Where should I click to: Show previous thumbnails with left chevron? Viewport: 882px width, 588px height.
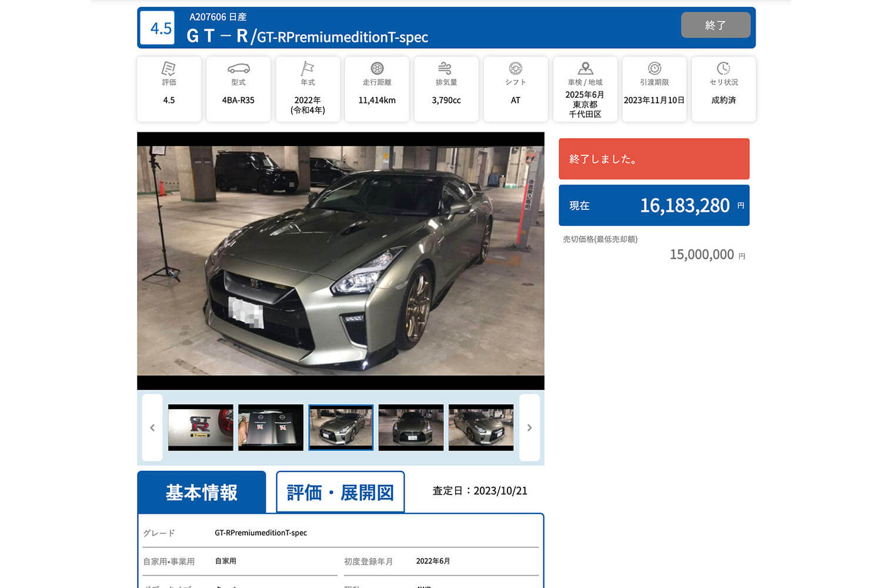pyautogui.click(x=152, y=427)
